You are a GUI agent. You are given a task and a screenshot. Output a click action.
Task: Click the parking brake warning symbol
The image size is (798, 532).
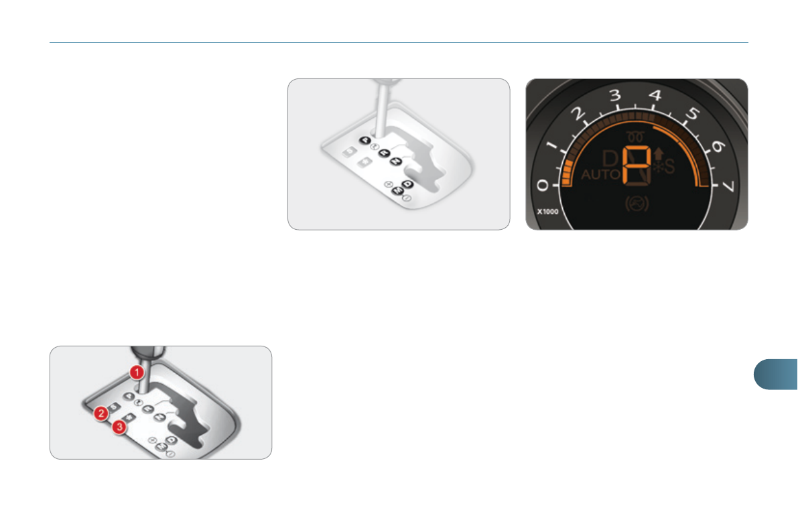pos(637,203)
